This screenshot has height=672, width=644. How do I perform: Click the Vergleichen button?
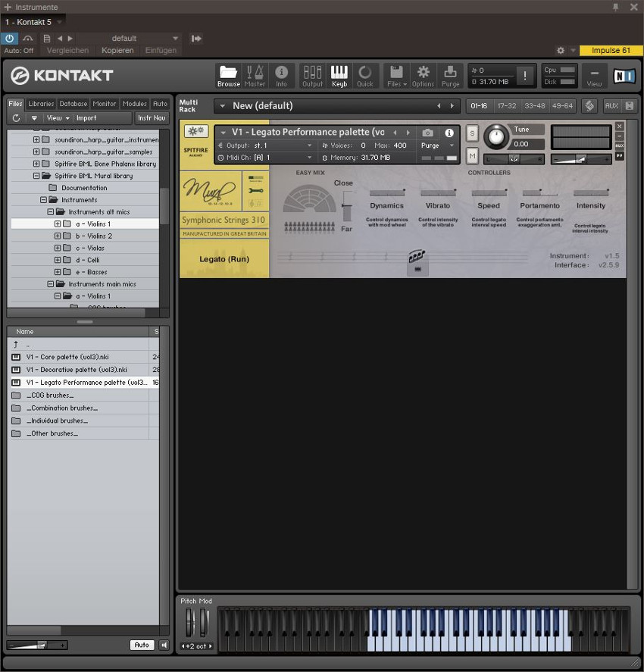pyautogui.click(x=67, y=51)
